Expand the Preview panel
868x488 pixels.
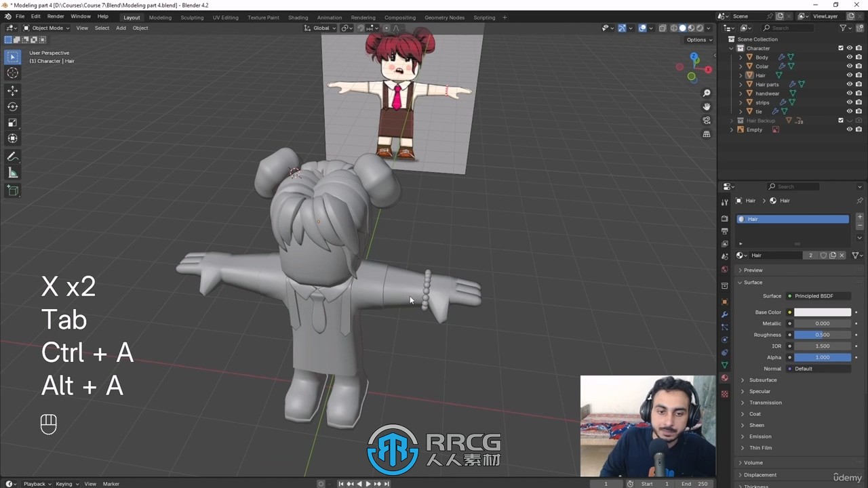coord(753,270)
